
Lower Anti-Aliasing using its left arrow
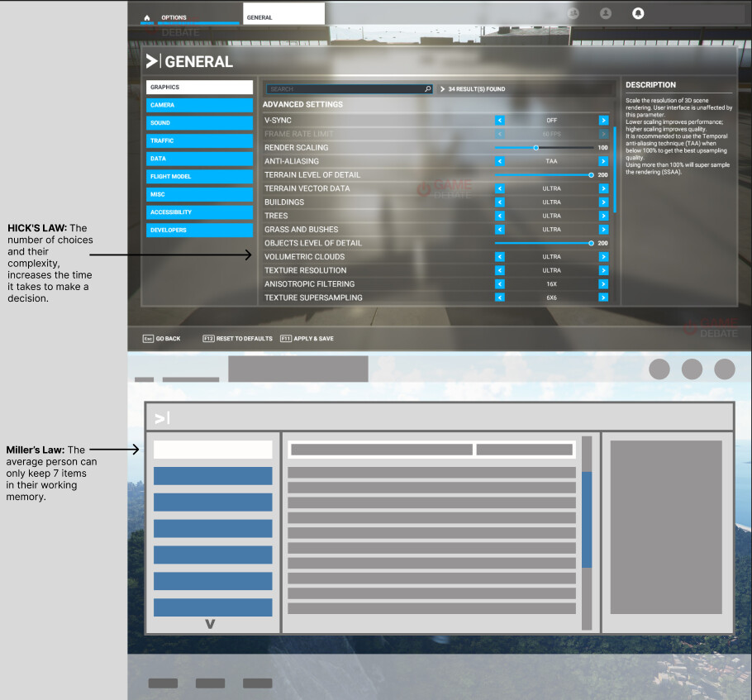click(499, 161)
